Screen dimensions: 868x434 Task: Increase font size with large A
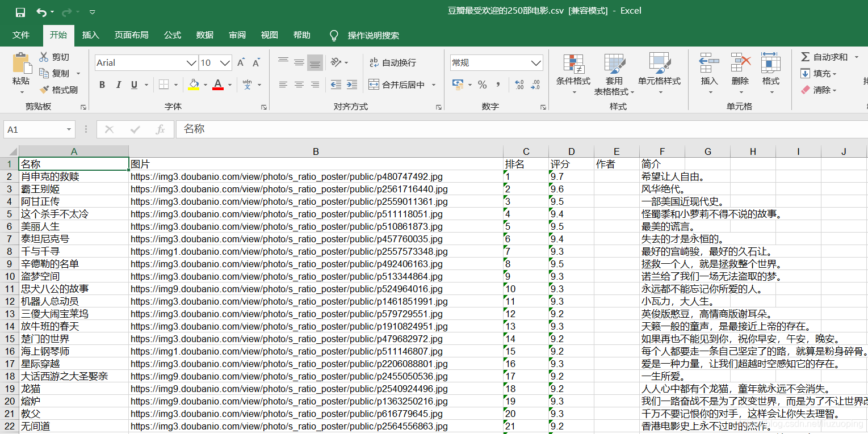click(241, 62)
